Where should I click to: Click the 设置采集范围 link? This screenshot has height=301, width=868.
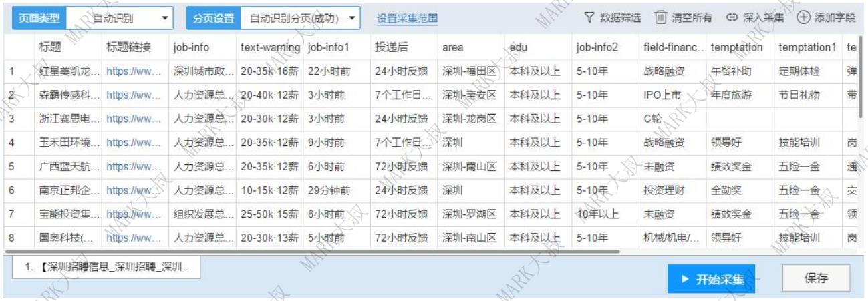click(408, 19)
